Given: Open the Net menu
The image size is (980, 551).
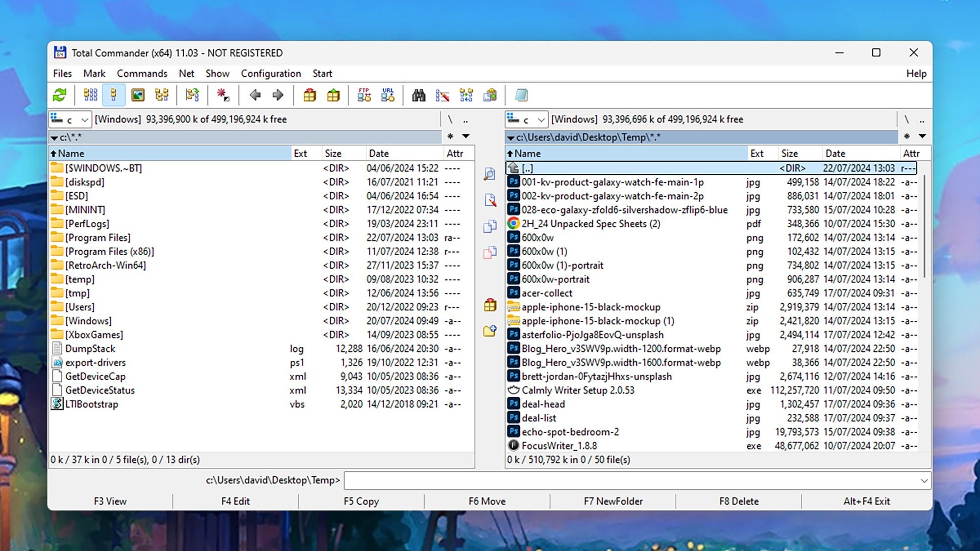Looking at the screenshot, I should [x=186, y=73].
